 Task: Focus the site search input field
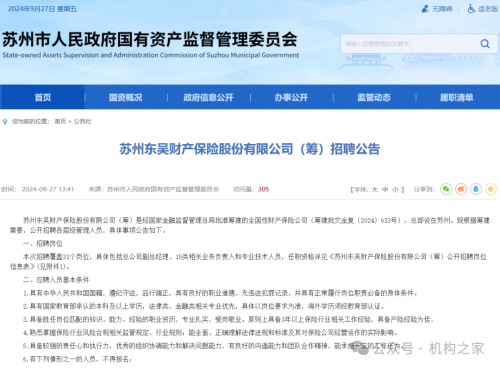pyautogui.click(x=409, y=44)
